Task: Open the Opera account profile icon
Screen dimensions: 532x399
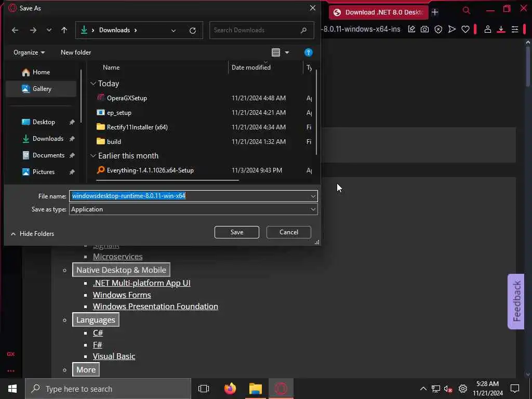Action: click(487, 30)
